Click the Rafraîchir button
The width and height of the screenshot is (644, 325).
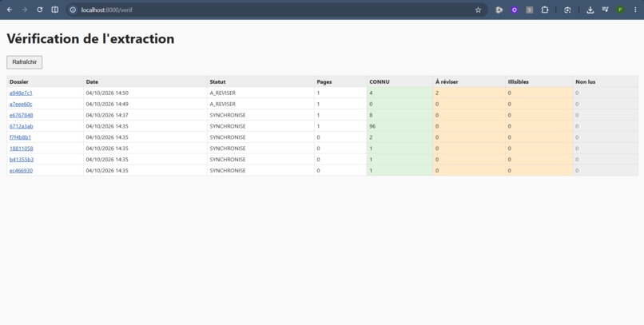(x=25, y=62)
